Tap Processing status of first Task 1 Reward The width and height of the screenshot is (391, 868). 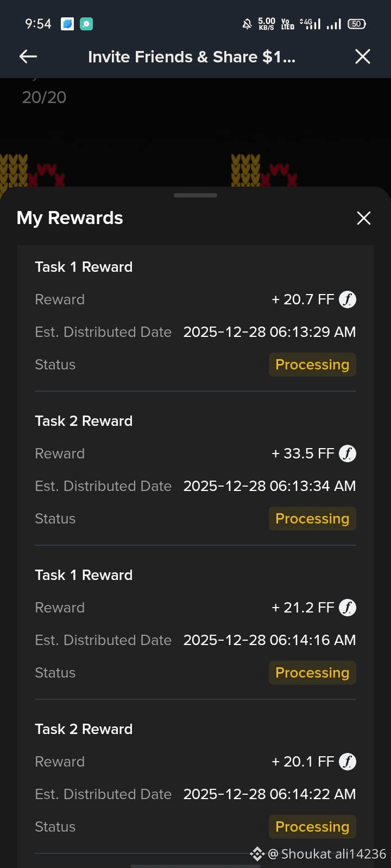pos(312,365)
